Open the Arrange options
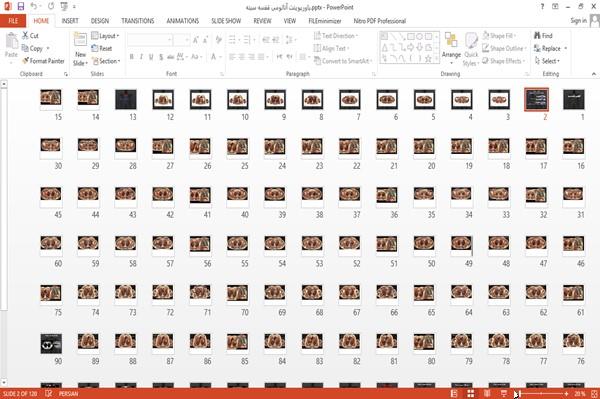This screenshot has height=399, width=600. pos(451,49)
